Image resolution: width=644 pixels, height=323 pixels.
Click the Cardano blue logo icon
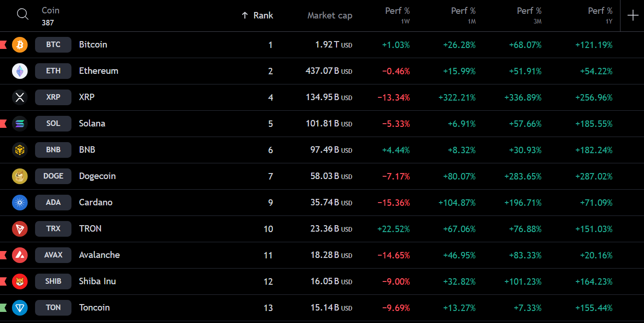(20, 203)
